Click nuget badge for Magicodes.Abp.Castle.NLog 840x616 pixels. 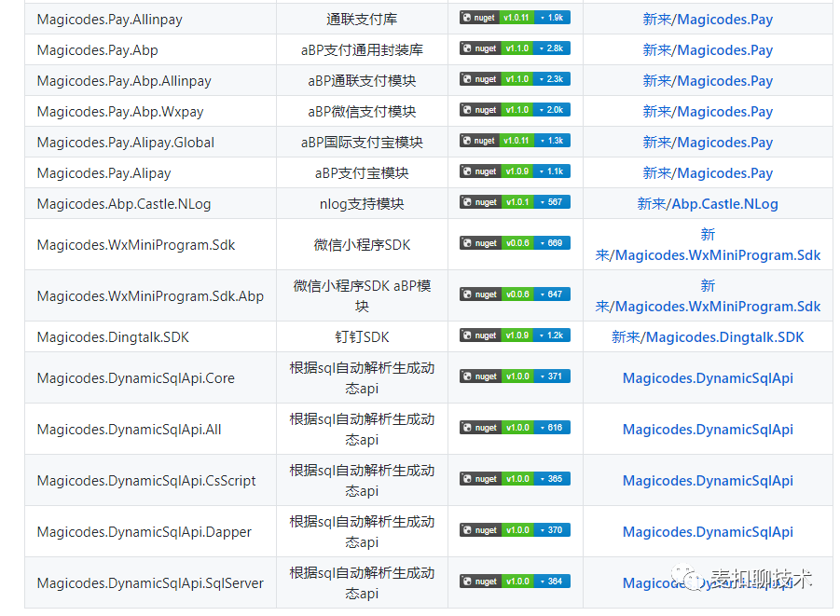[x=515, y=202]
